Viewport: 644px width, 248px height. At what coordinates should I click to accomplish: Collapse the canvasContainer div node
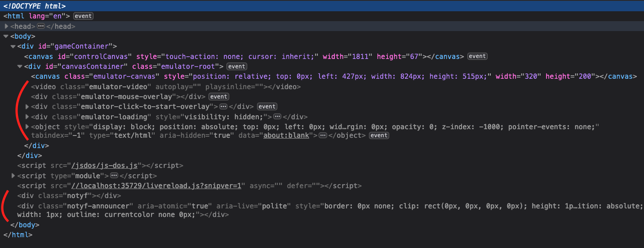[x=20, y=67]
